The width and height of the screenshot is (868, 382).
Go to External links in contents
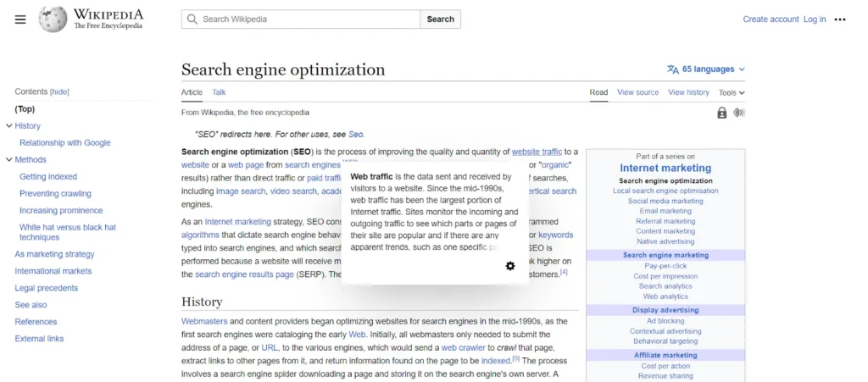coord(39,339)
